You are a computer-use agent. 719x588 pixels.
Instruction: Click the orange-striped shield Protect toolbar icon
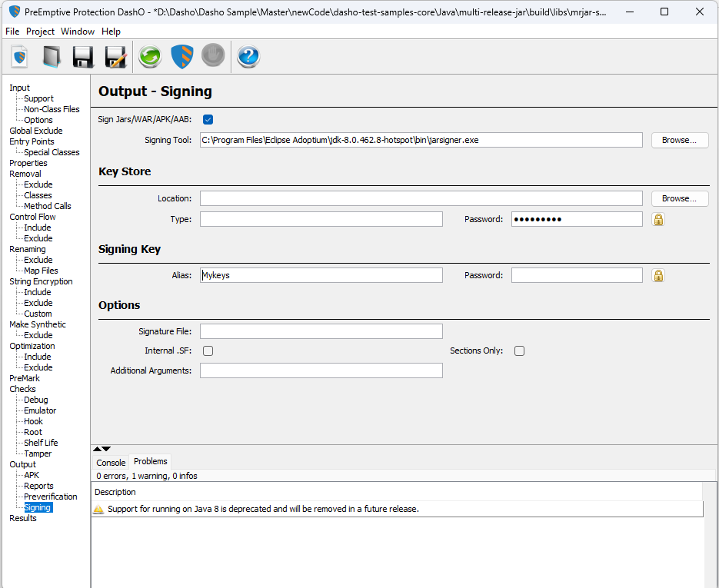(x=182, y=57)
